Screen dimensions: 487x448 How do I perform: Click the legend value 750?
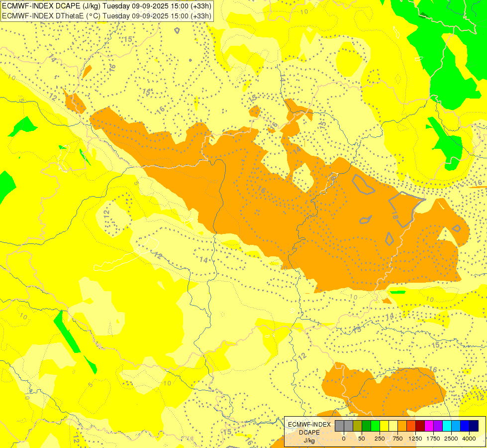click(397, 439)
